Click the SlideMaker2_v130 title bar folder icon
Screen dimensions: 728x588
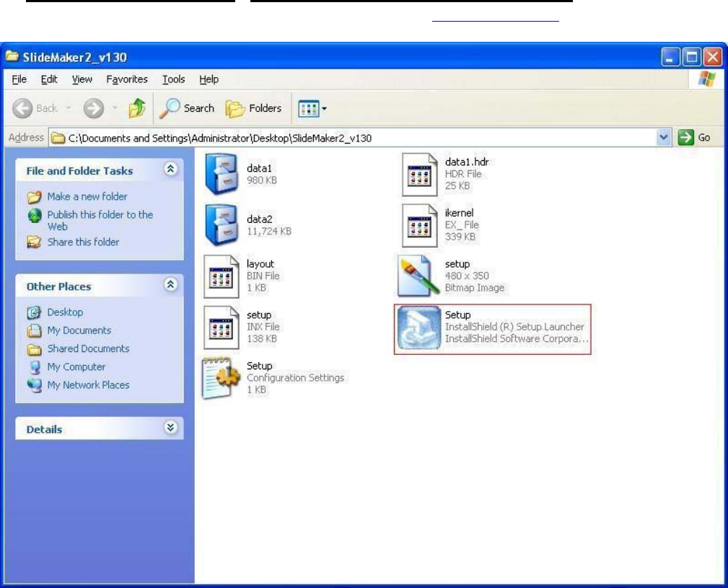12,56
